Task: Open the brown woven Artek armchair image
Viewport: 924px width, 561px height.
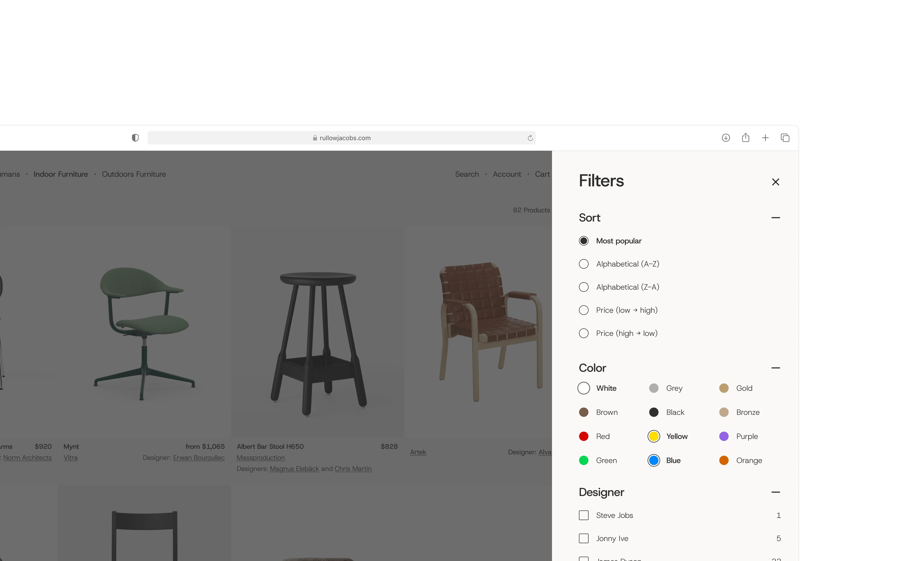Action: (478, 332)
